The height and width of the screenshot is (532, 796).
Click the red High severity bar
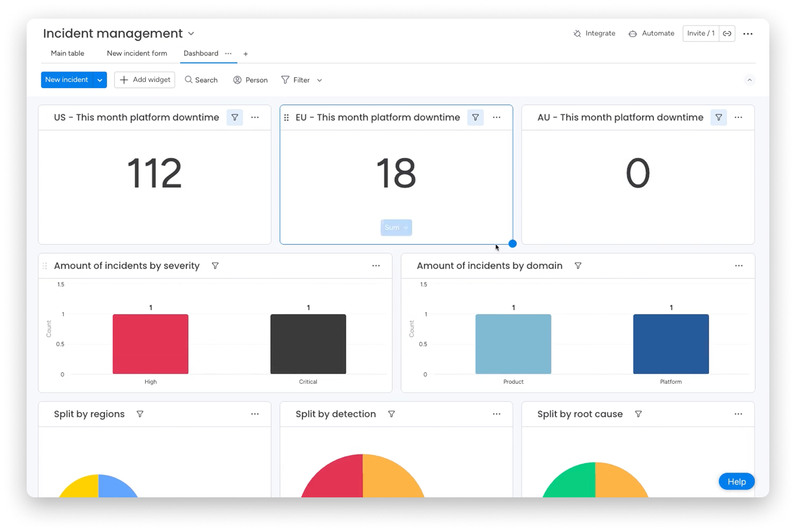tap(150, 344)
